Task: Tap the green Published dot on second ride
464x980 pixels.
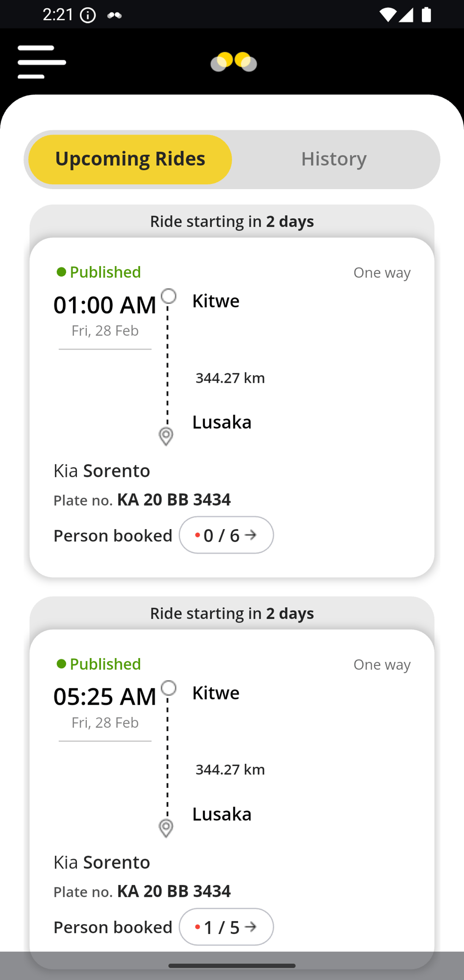Action: point(61,664)
